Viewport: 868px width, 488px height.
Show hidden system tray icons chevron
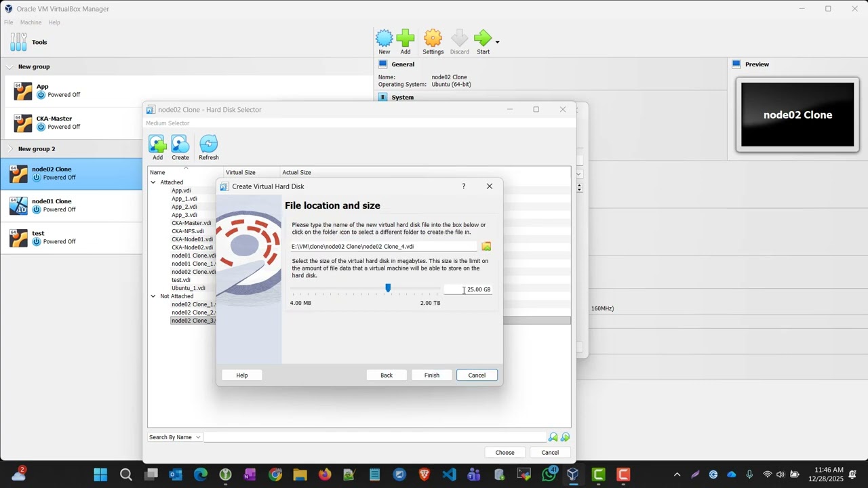pos(677,474)
